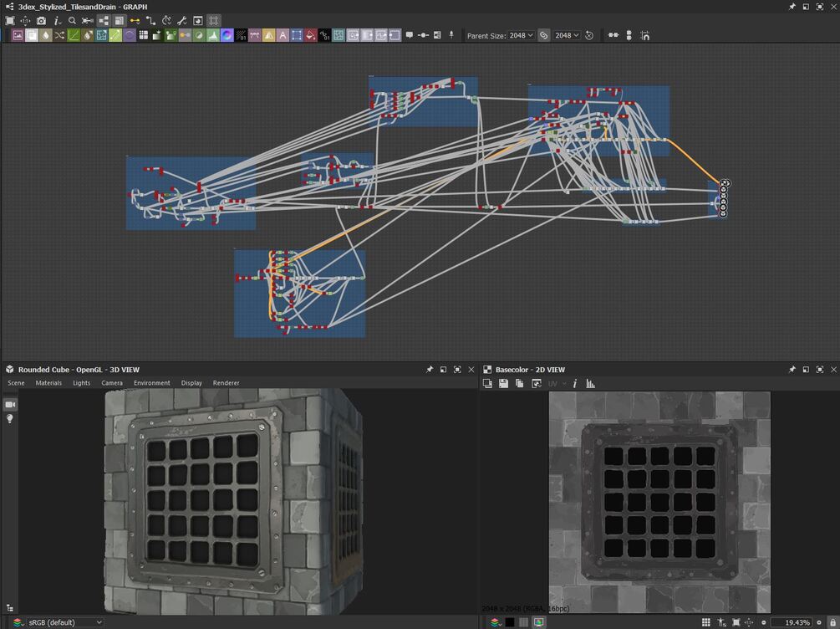
Task: Click the camera screenshot icon in graph toolbar
Action: 41,21
